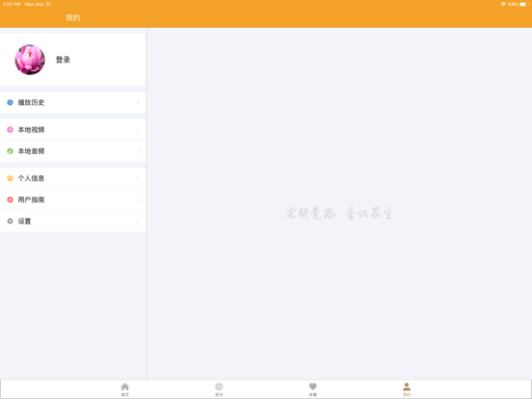Switch to the round disc news tab
532x399 pixels.
coord(219,389)
